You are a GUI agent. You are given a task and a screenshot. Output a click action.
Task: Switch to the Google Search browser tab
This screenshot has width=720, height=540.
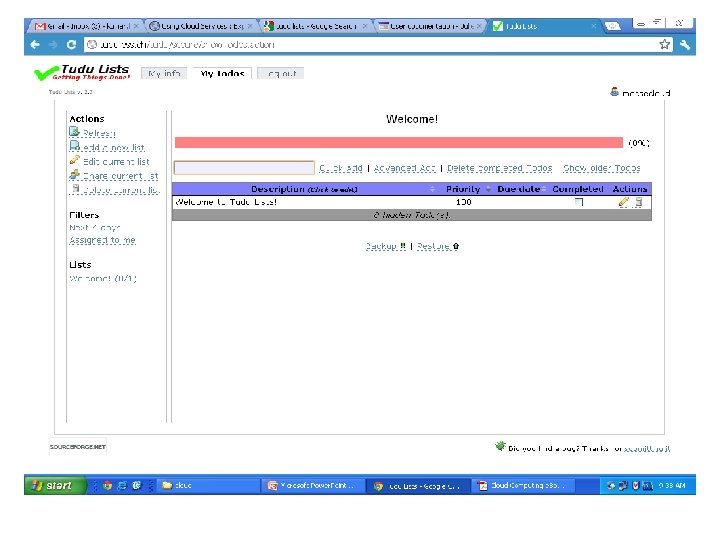click(315, 26)
